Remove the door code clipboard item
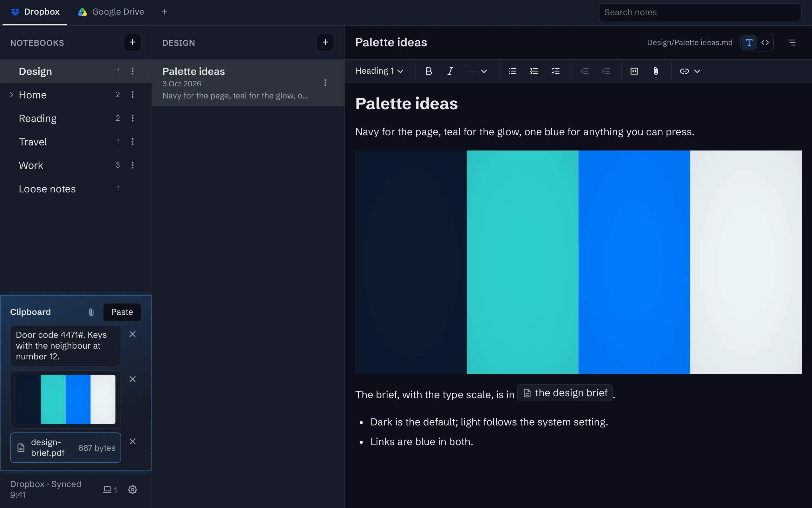This screenshot has width=812, height=508. point(133,334)
